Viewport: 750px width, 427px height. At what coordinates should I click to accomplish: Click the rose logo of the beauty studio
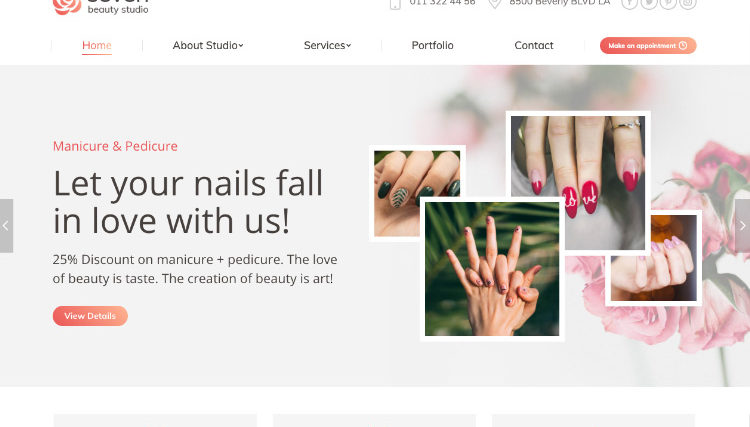pyautogui.click(x=66, y=6)
